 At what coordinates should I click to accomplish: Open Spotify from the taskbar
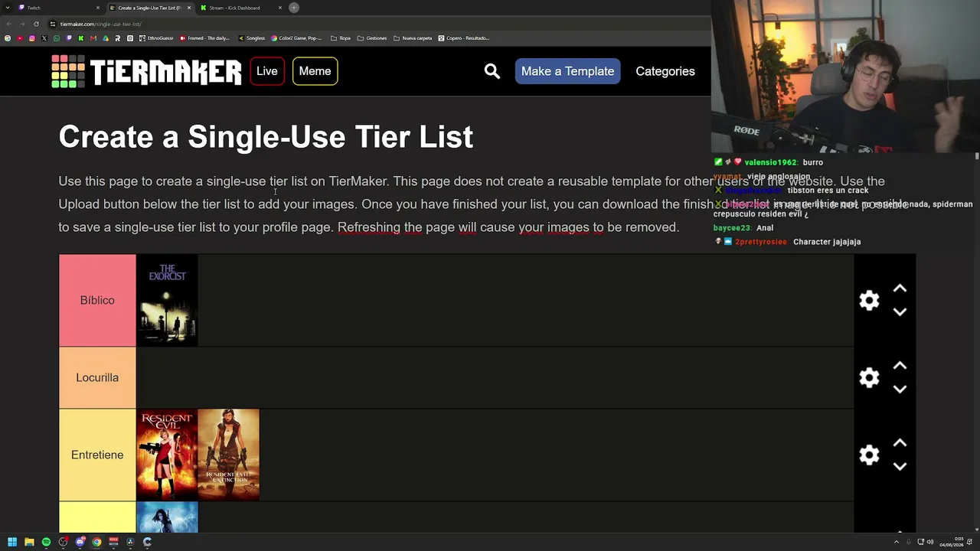(x=46, y=542)
